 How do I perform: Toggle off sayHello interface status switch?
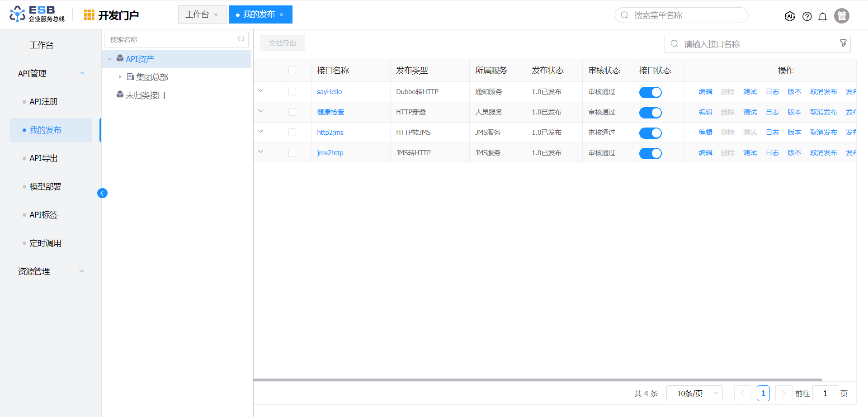(650, 92)
